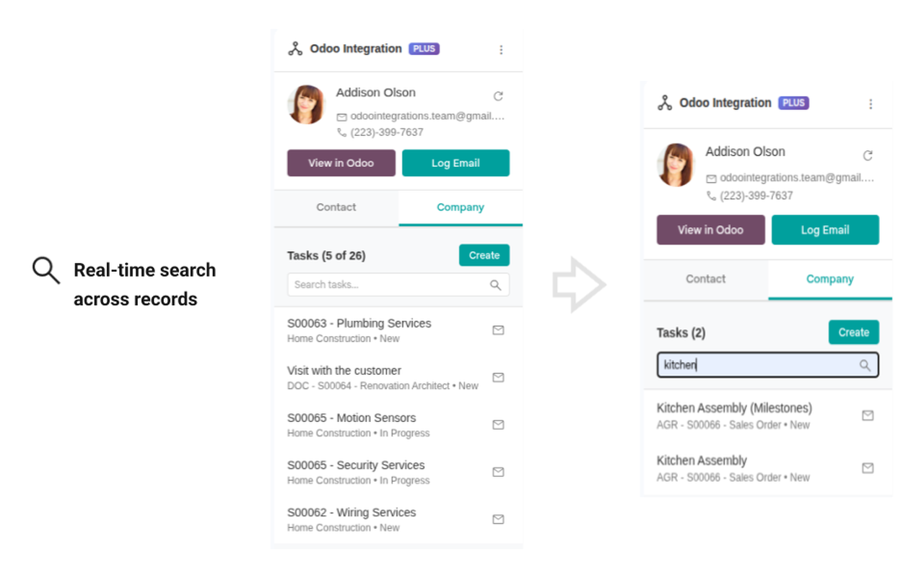This screenshot has width=924, height=578.
Task: Click Odoo Integration title in left panel
Action: pos(356,49)
